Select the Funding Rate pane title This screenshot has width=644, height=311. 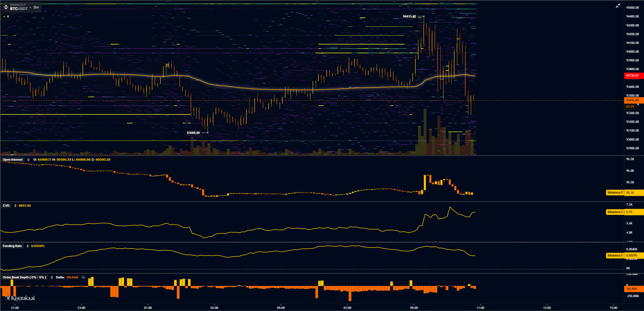pos(12,246)
